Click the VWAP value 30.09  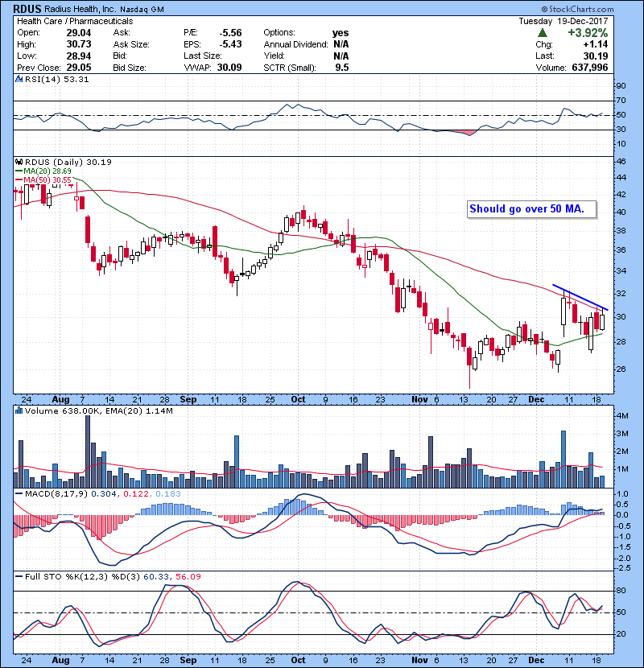pos(229,68)
